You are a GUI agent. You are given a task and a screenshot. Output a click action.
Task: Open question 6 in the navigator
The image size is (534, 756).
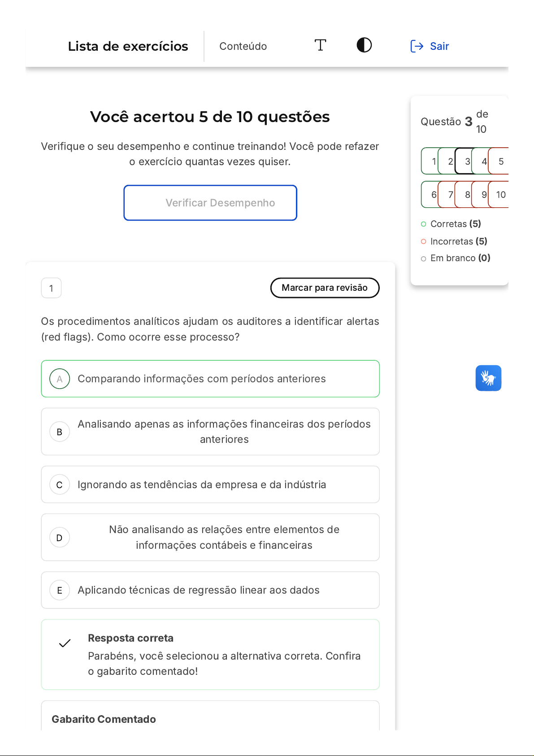(430, 195)
